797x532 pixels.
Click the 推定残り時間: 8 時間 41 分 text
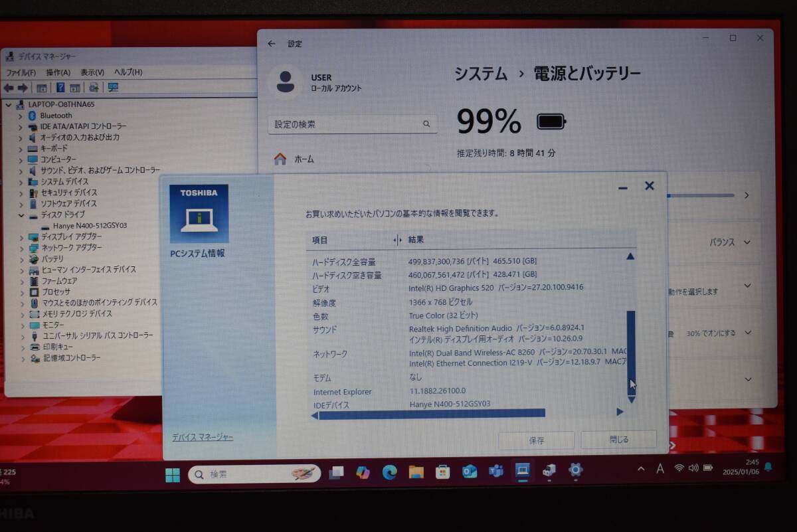(x=506, y=153)
